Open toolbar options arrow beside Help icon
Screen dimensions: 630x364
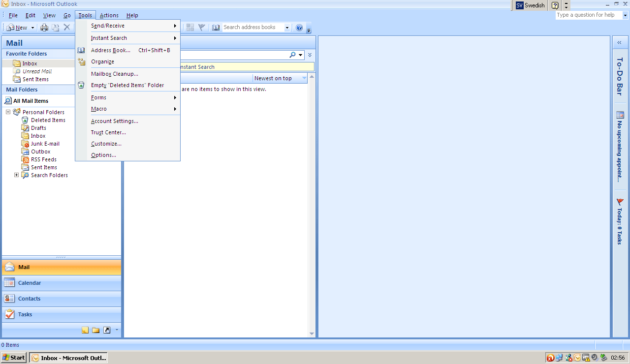coord(309,30)
